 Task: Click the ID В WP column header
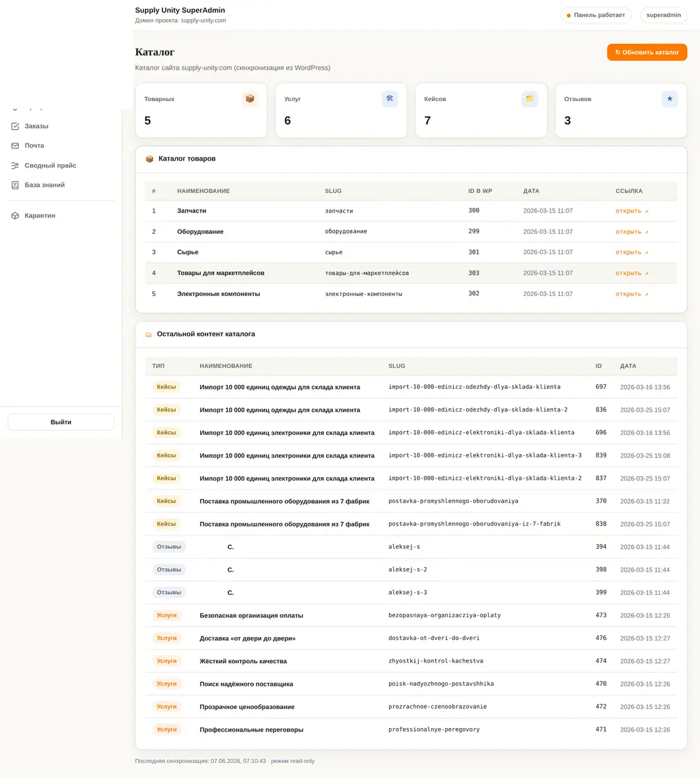480,191
